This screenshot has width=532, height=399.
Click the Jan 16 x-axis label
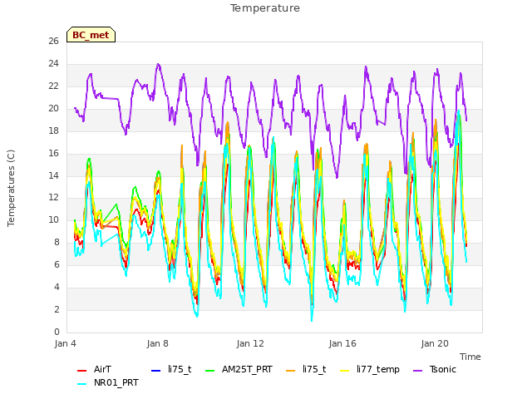coord(342,343)
